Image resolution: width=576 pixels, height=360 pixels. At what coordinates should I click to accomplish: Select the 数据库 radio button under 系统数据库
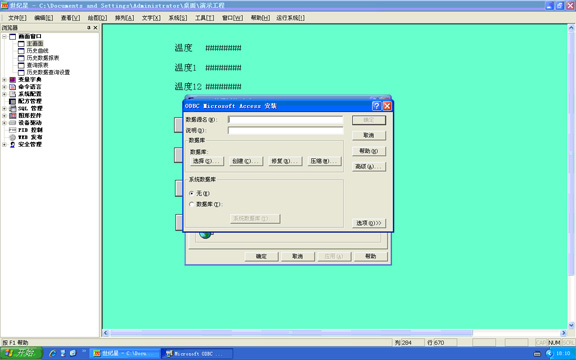tap(191, 204)
